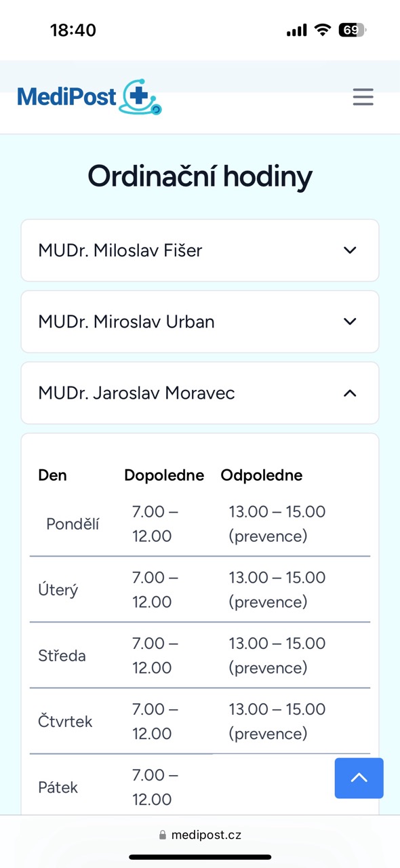Image resolution: width=400 pixels, height=868 pixels.
Task: Collapse MUDr. Jaroslav Moravec chevron
Action: point(350,393)
